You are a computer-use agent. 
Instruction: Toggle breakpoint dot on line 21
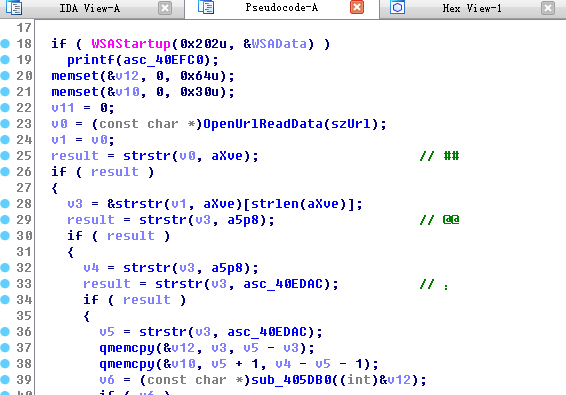pos(5,92)
